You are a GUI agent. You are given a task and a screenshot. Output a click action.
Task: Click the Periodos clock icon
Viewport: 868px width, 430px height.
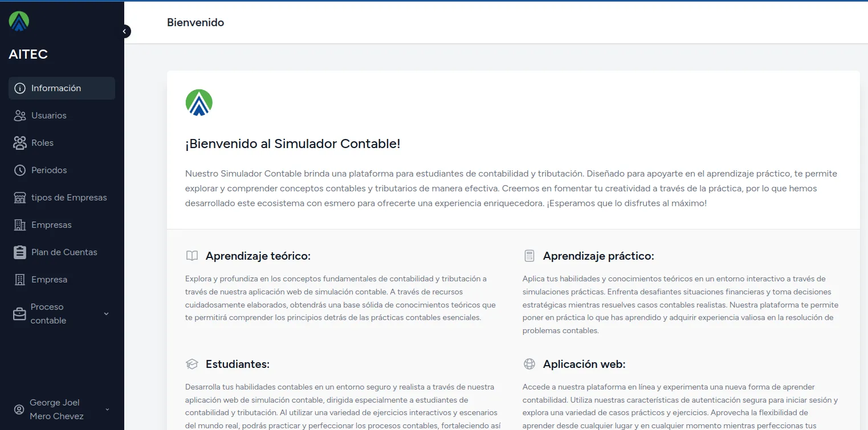[20, 170]
